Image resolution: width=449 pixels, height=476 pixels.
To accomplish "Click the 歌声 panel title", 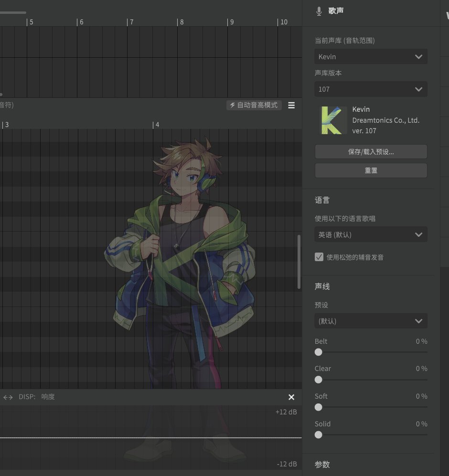I will click(336, 11).
